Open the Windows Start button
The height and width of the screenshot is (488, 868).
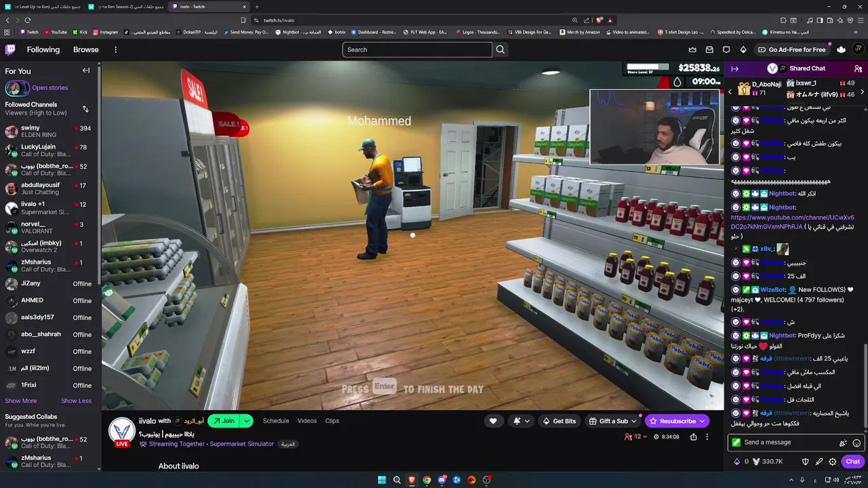tap(382, 480)
